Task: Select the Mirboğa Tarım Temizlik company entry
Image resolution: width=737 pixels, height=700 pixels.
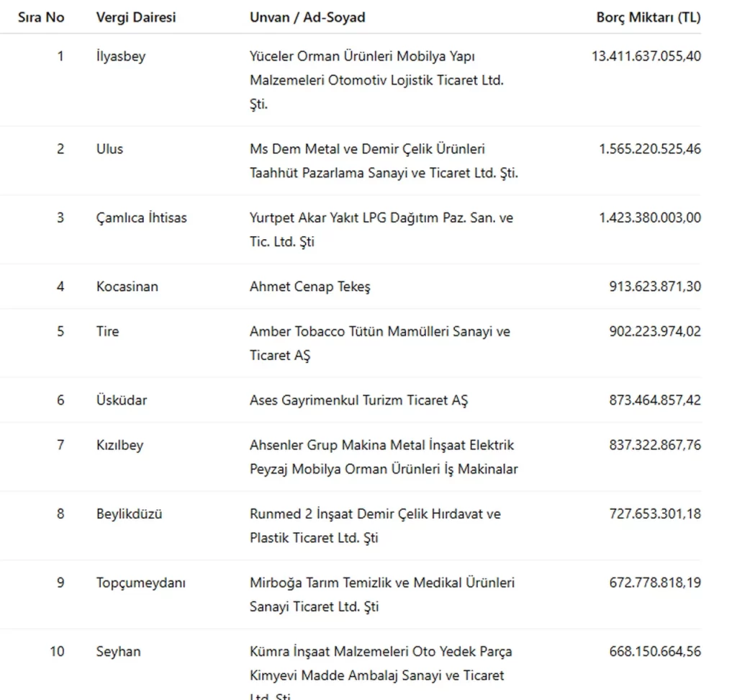Action: pyautogui.click(x=382, y=594)
